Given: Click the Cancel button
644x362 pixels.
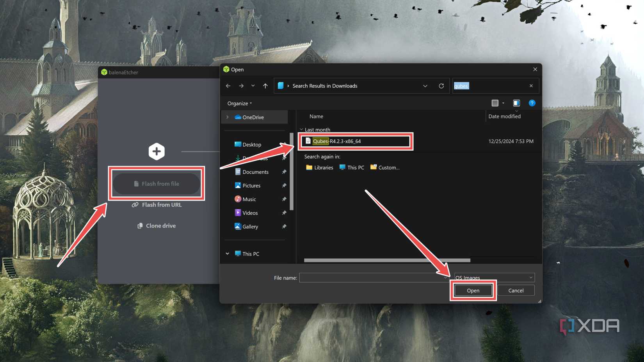Looking at the screenshot, I should [516, 291].
